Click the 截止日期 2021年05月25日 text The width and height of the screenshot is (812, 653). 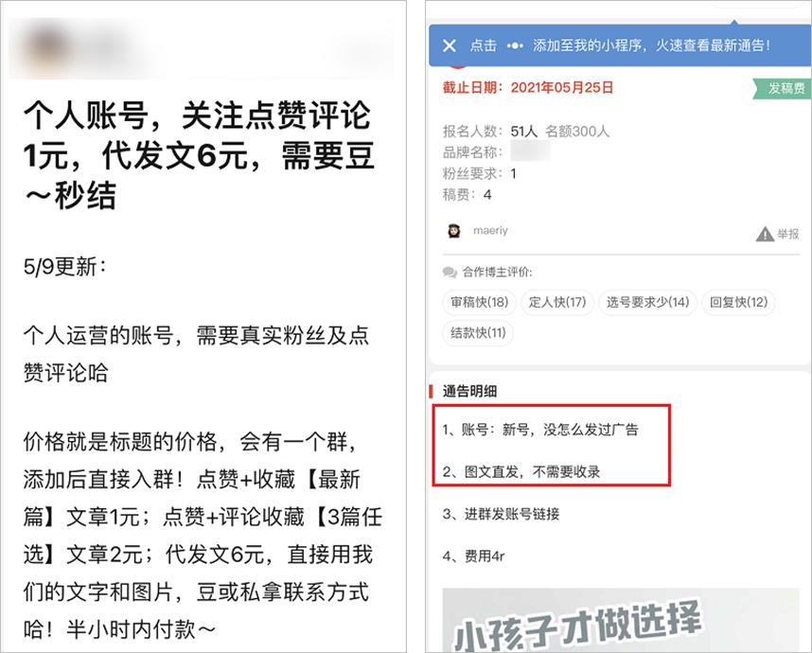coord(528,87)
